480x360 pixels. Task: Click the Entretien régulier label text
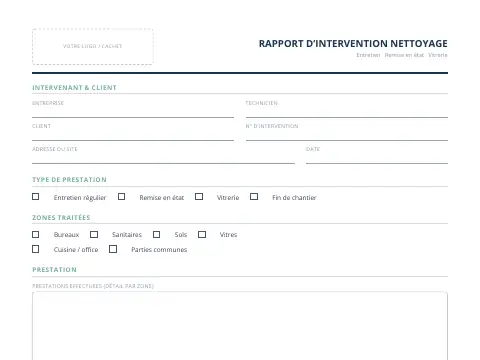(80, 198)
